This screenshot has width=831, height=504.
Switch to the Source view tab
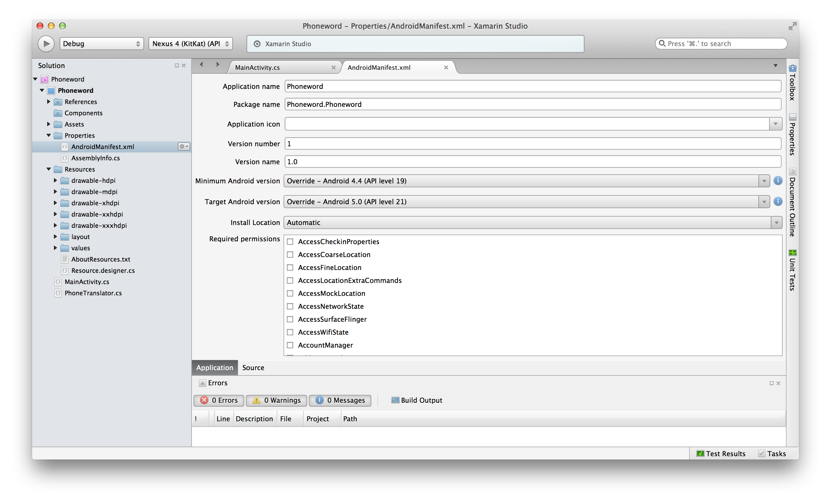[x=253, y=368]
